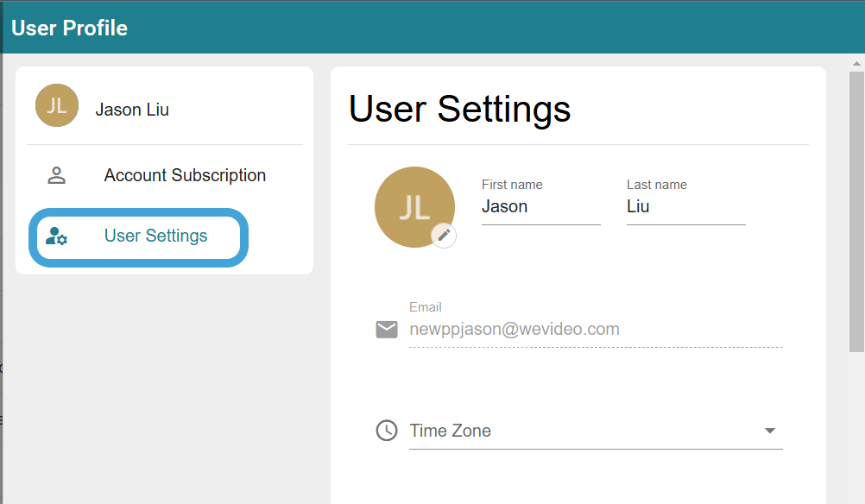This screenshot has height=504, width=865.
Task: Click the envelope icon beside Email
Action: click(x=387, y=329)
